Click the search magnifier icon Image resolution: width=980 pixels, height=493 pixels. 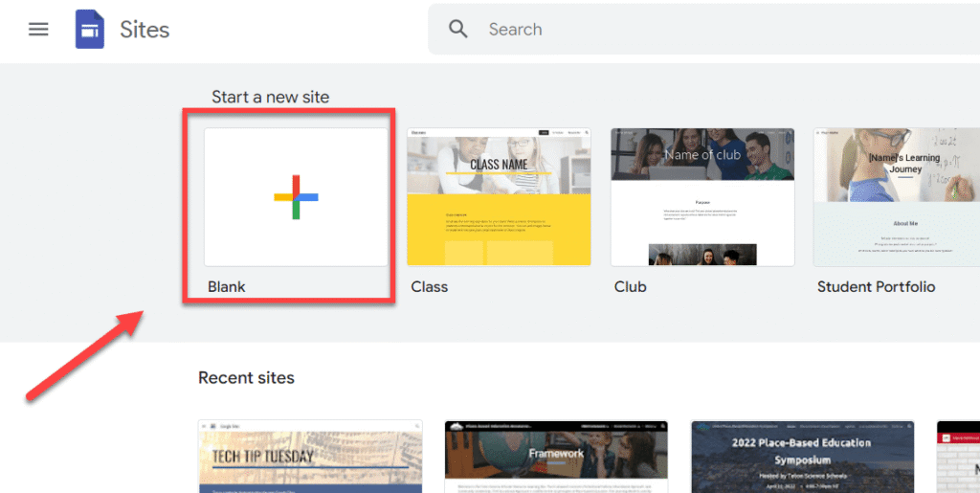pos(458,29)
